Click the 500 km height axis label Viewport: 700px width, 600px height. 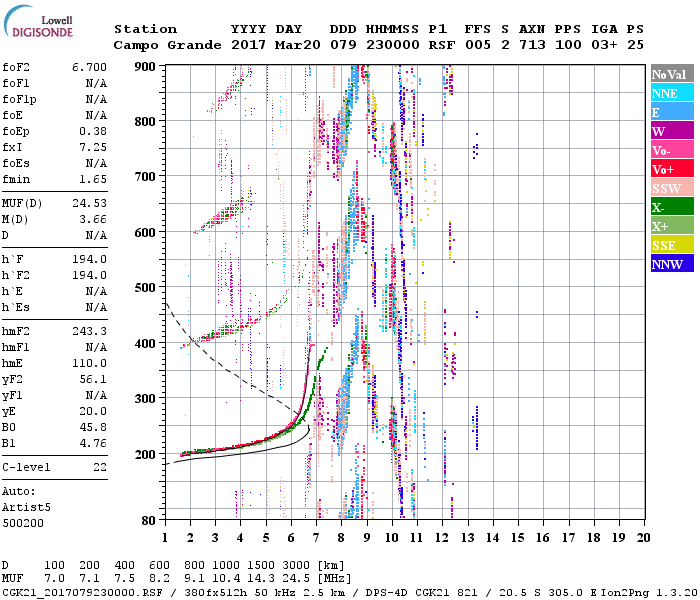pyautogui.click(x=145, y=288)
